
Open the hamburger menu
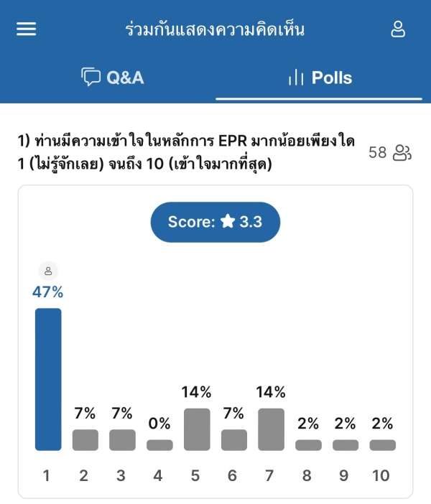27,29
